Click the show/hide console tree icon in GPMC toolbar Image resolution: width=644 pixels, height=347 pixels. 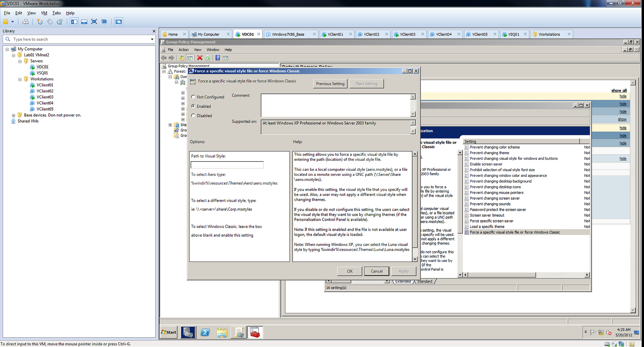(x=190, y=58)
